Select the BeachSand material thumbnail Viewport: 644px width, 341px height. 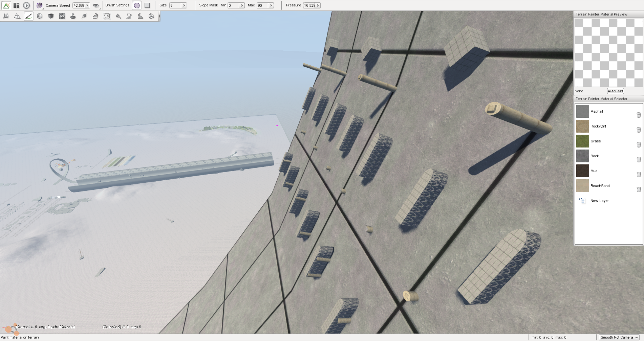[x=582, y=186]
